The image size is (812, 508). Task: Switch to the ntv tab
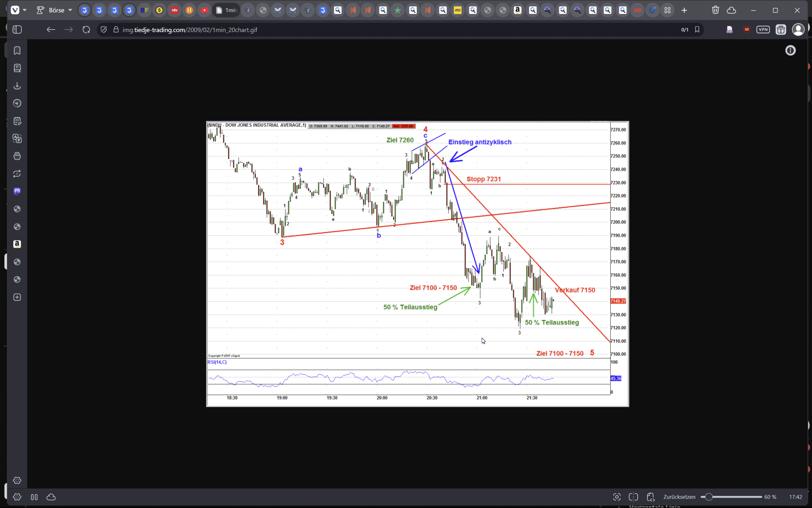[174, 10]
